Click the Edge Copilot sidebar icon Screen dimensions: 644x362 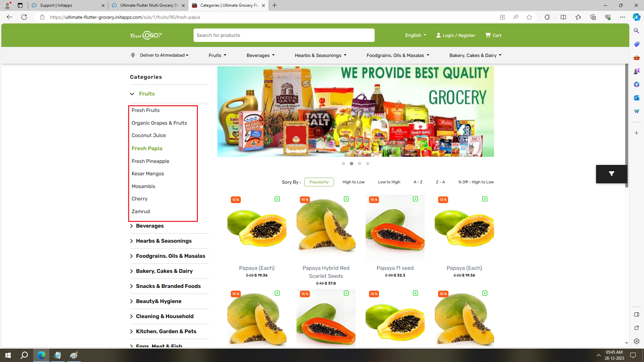(x=636, y=17)
